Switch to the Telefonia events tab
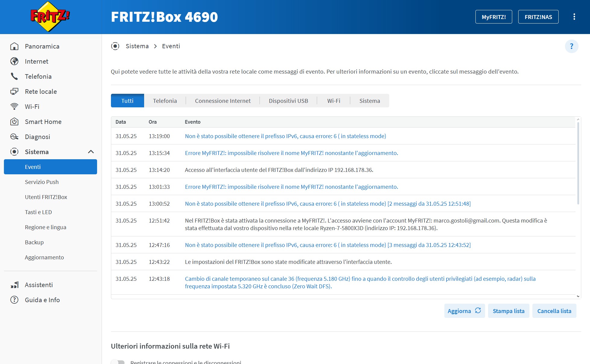590x364 pixels. pos(165,101)
